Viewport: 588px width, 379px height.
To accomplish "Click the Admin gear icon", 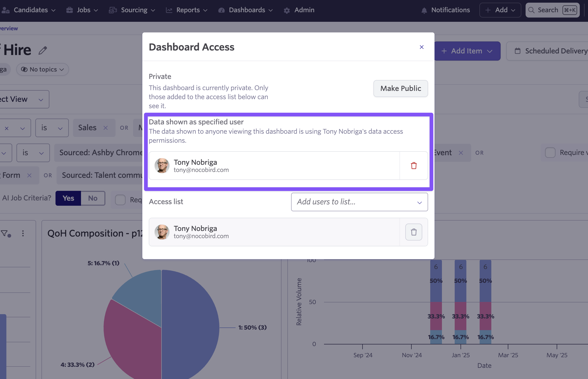I will click(x=287, y=11).
